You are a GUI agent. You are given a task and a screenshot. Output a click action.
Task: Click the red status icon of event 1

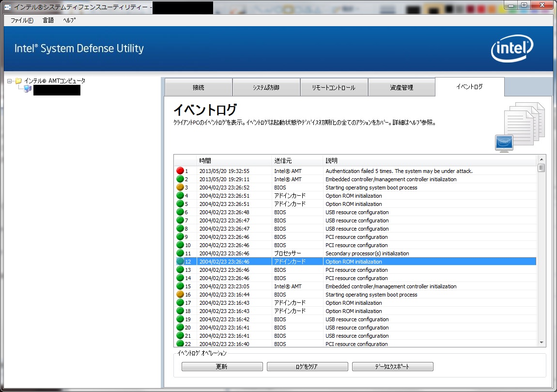pyautogui.click(x=180, y=171)
